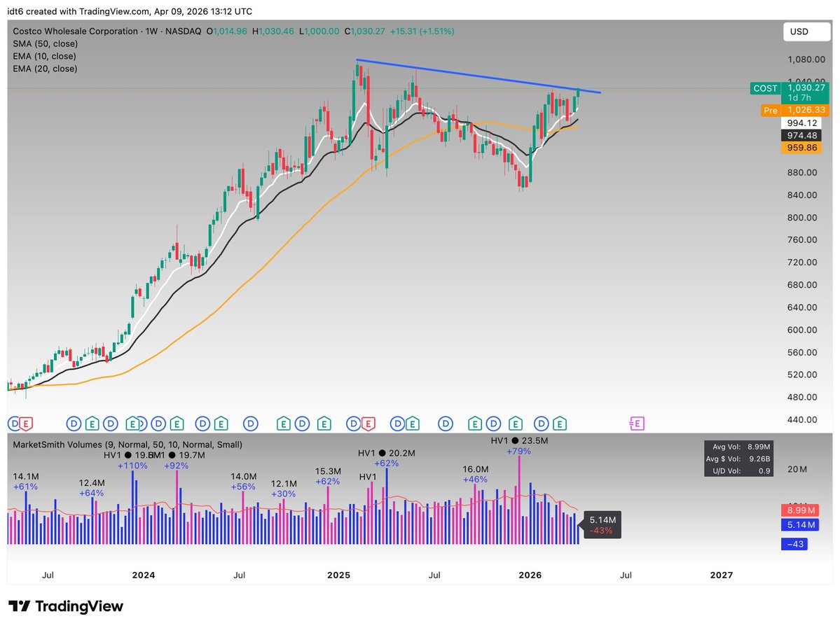This screenshot has width=840, height=628.
Task: Click the lone D marker above Jul 2025
Action: click(x=445, y=424)
